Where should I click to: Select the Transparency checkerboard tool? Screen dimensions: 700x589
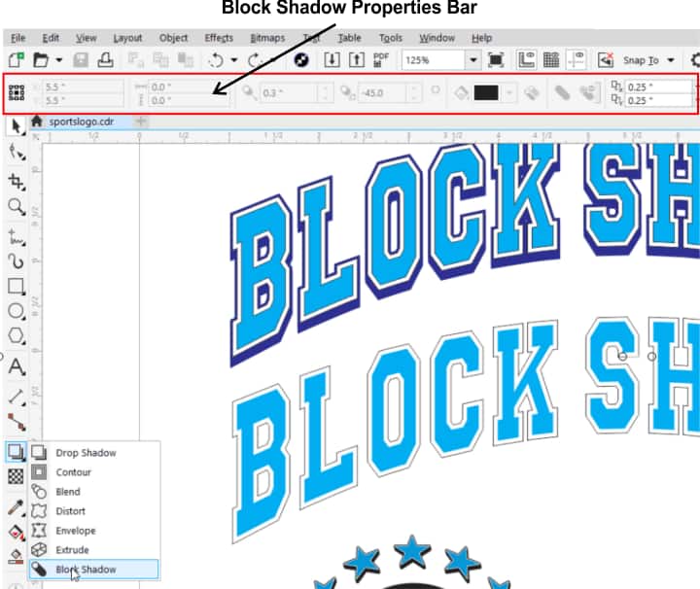click(16, 476)
